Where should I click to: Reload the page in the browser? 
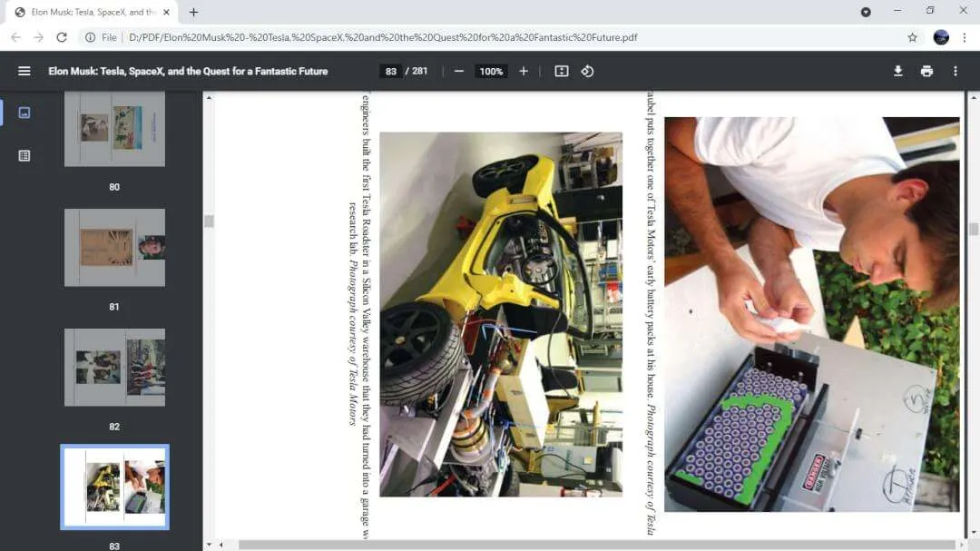(x=62, y=37)
